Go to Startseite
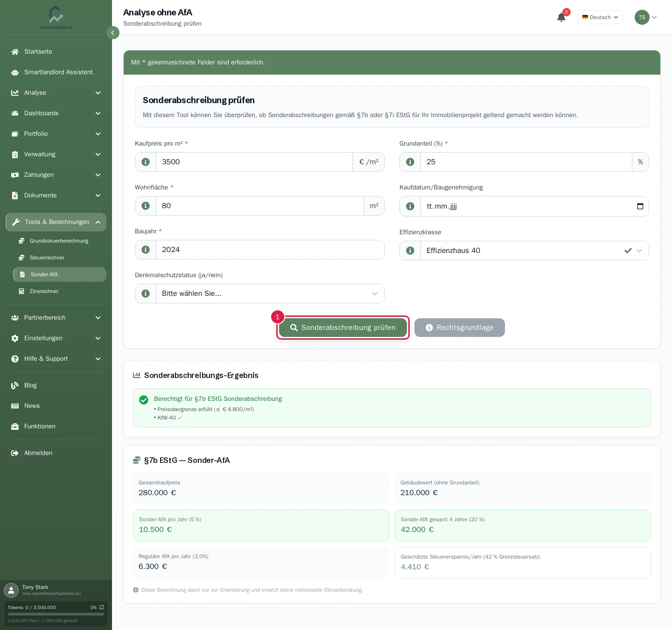The height and width of the screenshot is (630, 672). pos(56,52)
